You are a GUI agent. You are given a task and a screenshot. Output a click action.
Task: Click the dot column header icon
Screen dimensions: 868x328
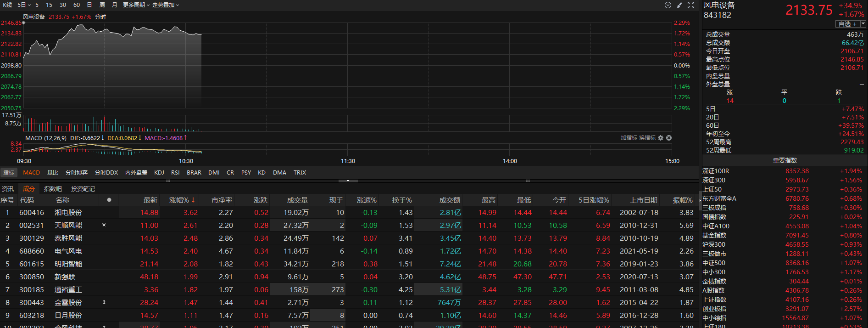(109, 200)
